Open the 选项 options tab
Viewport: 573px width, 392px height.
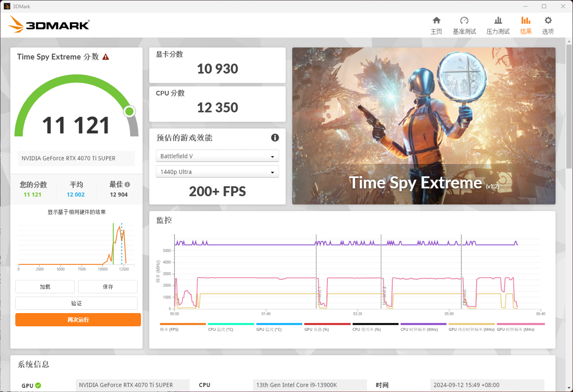pyautogui.click(x=548, y=26)
